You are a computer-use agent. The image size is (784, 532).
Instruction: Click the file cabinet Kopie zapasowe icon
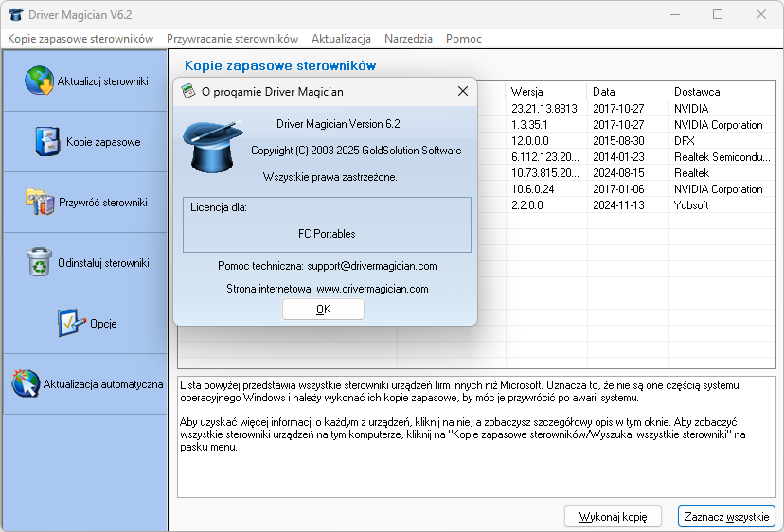48,141
